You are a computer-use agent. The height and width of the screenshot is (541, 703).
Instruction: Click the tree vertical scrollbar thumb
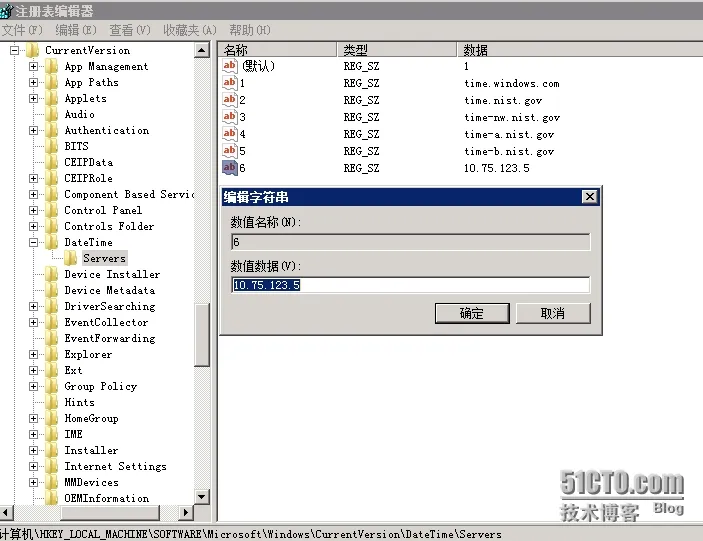point(202,335)
